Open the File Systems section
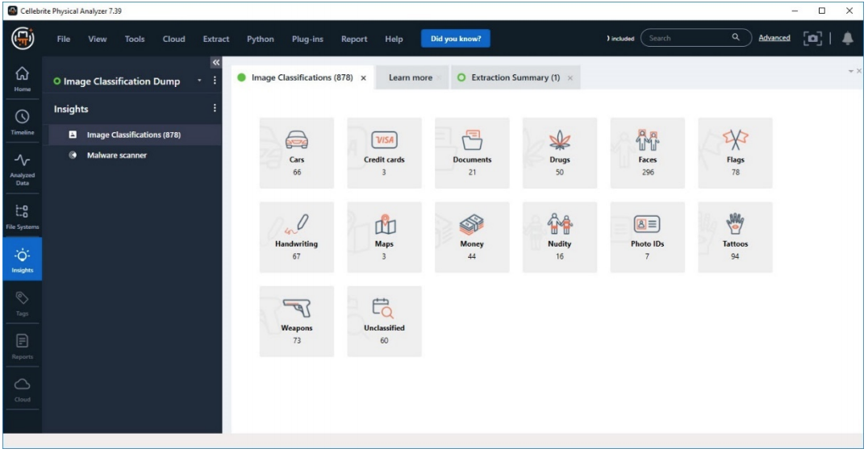 (x=22, y=216)
